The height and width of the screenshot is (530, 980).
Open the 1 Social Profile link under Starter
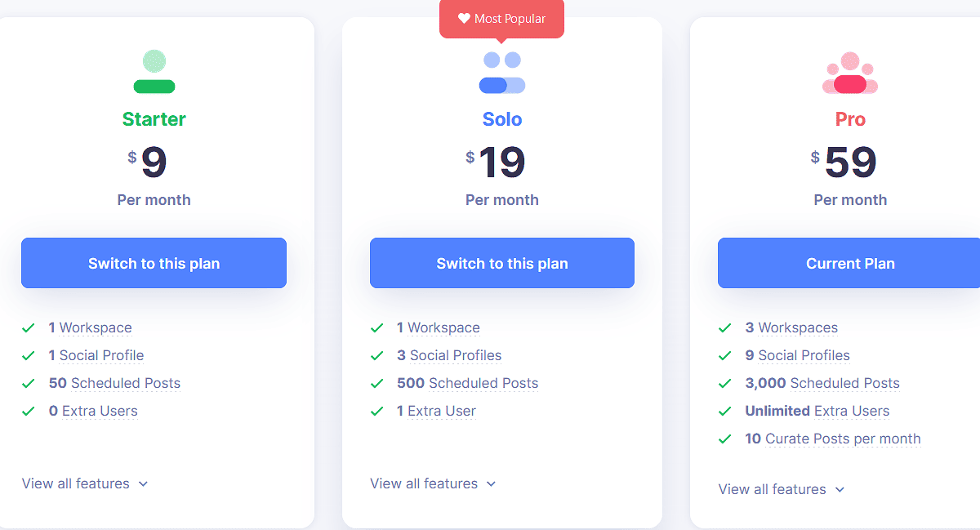click(96, 355)
